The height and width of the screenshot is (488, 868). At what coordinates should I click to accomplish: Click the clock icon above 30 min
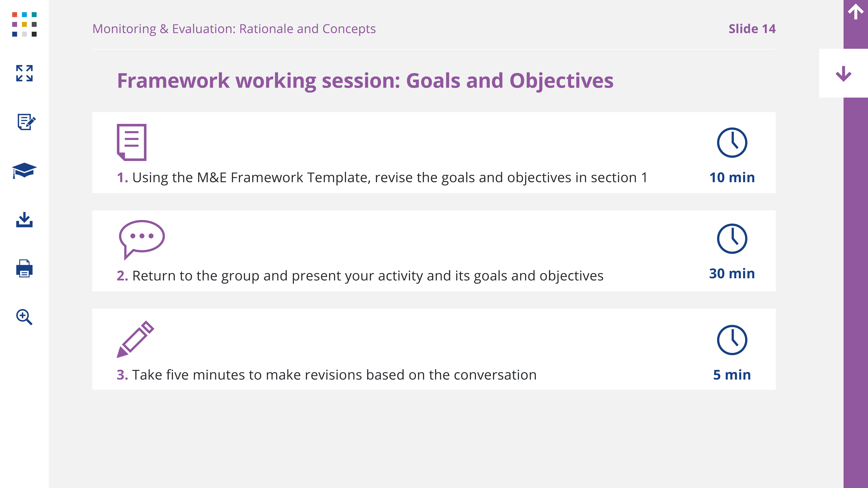coord(732,239)
